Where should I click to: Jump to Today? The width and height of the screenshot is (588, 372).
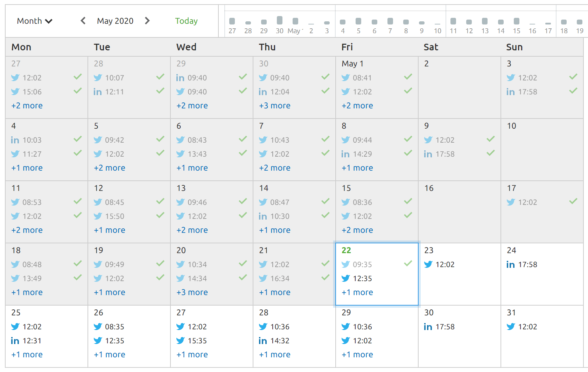point(186,21)
